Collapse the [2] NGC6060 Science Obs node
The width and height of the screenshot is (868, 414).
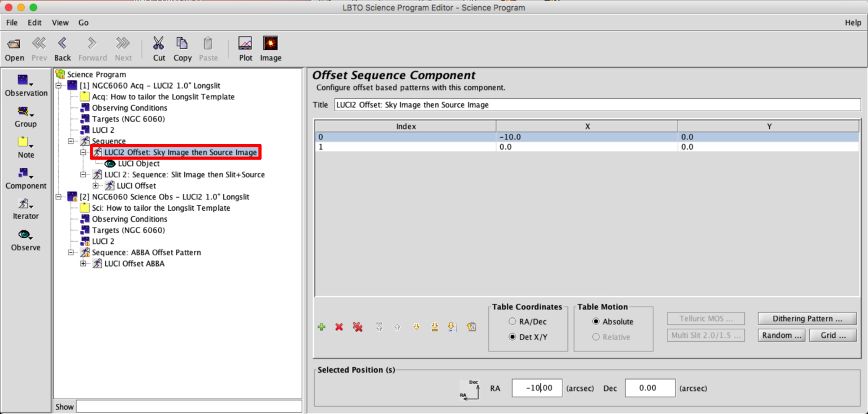point(58,197)
